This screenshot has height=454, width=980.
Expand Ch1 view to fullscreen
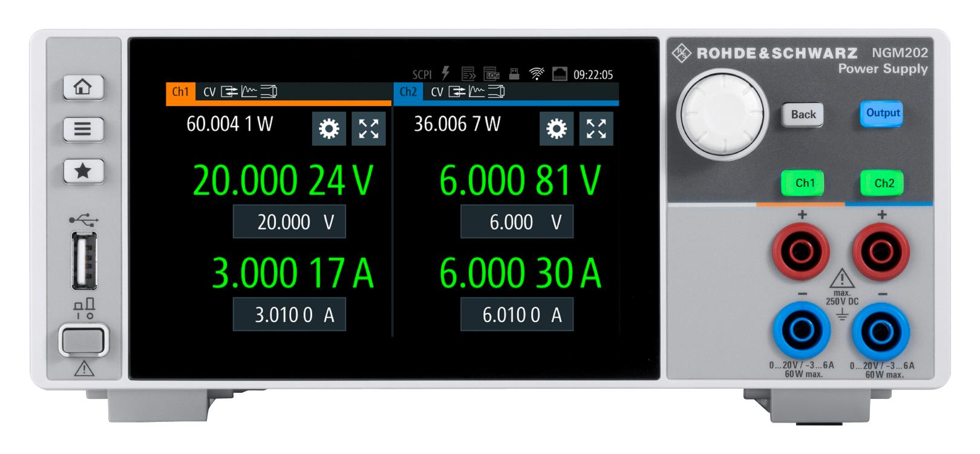coord(368,128)
